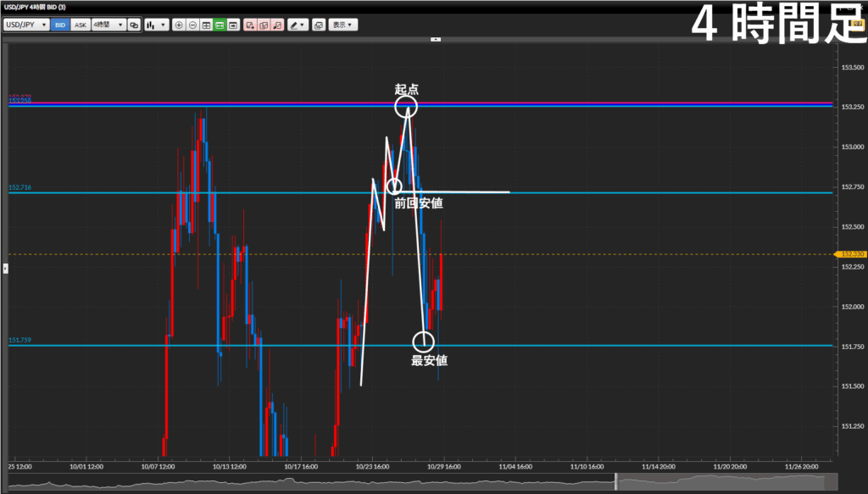This screenshot has width=868, height=494.
Task: Toggle the green auto-fit width button
Action: coord(220,25)
